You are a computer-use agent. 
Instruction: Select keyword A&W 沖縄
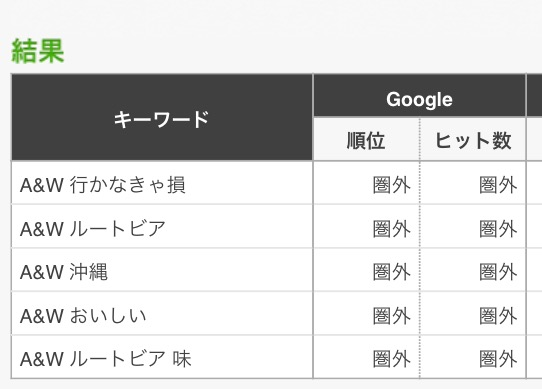tap(64, 272)
